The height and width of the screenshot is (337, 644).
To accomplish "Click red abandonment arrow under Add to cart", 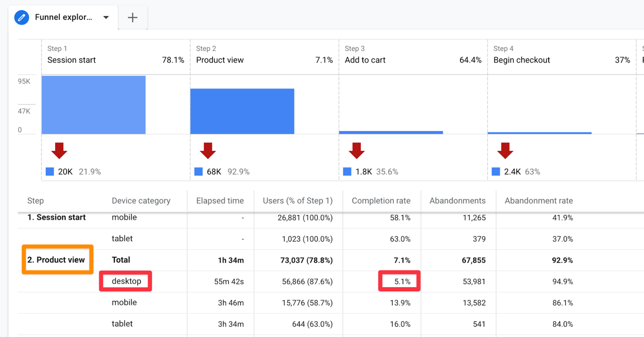I will (x=357, y=151).
